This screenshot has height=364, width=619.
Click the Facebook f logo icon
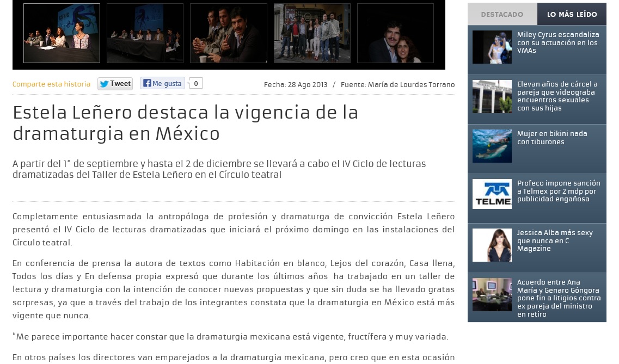coord(147,83)
